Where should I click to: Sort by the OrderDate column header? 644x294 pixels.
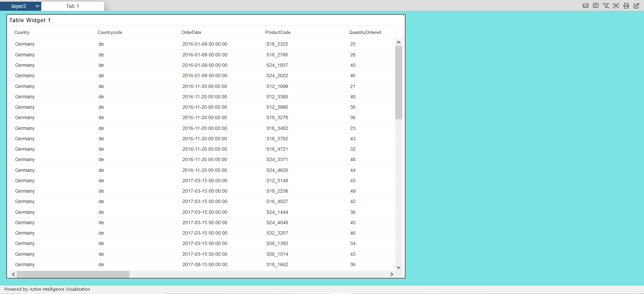[x=191, y=33]
